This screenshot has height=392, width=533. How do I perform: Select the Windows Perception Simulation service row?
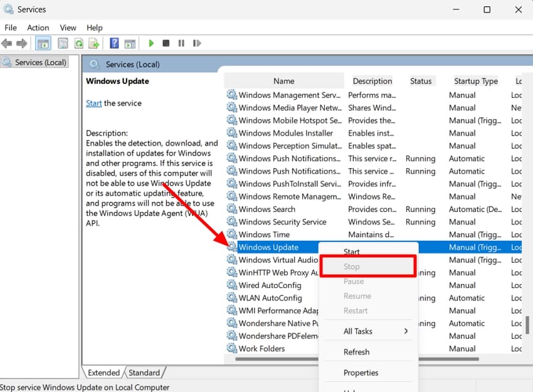tap(290, 146)
